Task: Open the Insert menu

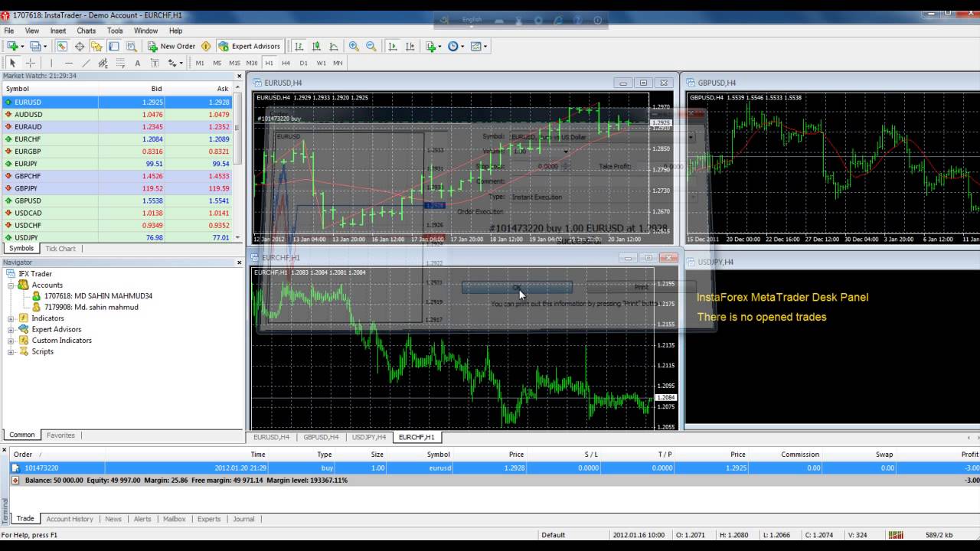Action: 58,31
